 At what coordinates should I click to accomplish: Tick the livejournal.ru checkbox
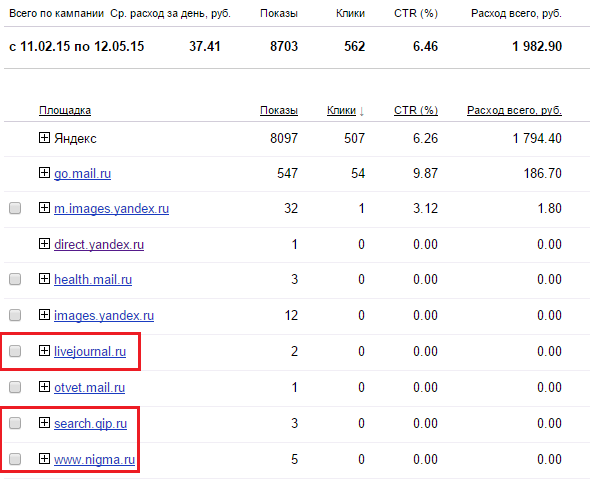pos(15,351)
